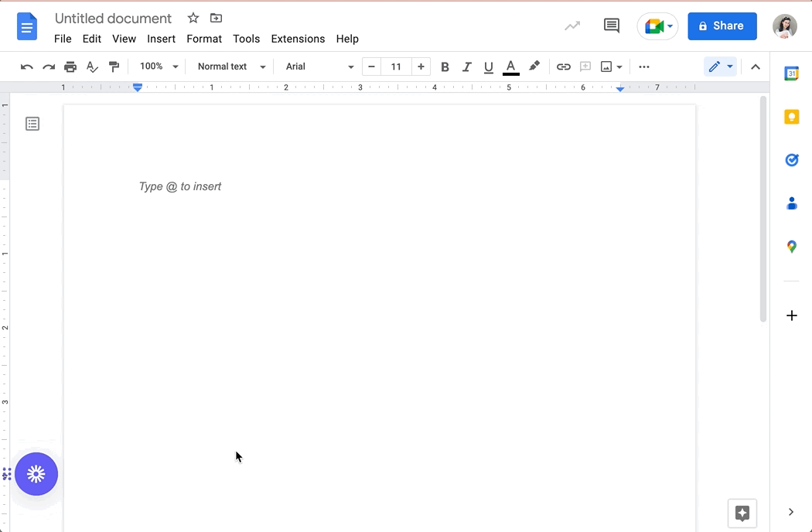812x532 pixels.
Task: Open the text color picker
Action: pos(510,67)
